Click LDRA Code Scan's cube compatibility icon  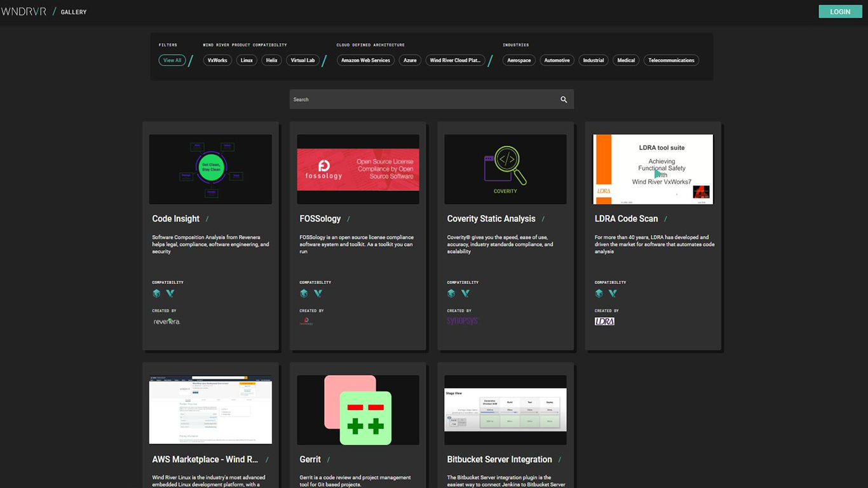(x=599, y=294)
